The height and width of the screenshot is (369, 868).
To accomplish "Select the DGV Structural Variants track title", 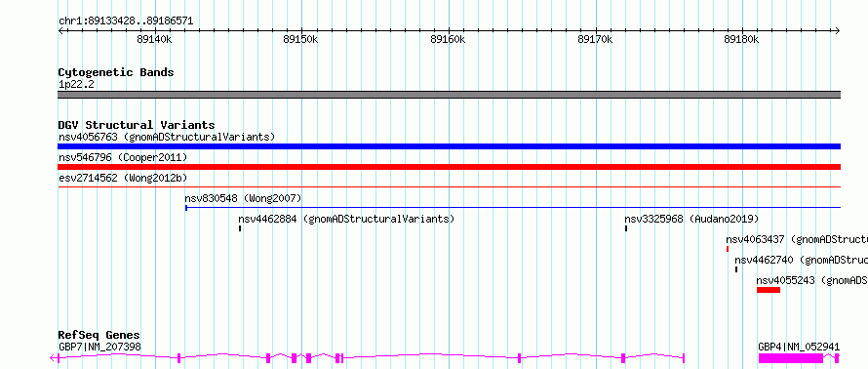I will pyautogui.click(x=137, y=125).
